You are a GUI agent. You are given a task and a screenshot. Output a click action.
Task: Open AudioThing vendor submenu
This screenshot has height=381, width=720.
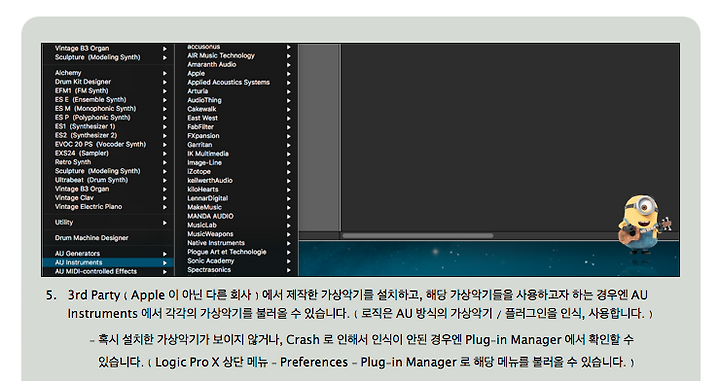click(237, 100)
